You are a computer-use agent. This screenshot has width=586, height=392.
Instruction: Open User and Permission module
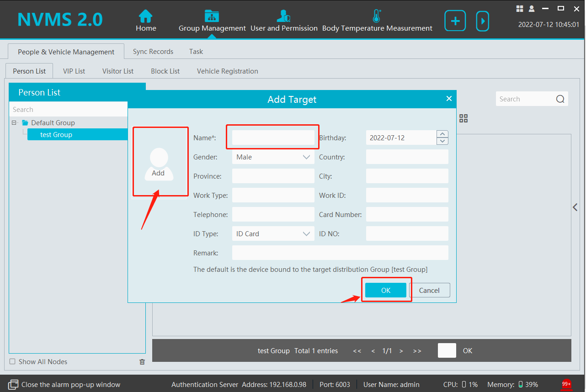[284, 21]
